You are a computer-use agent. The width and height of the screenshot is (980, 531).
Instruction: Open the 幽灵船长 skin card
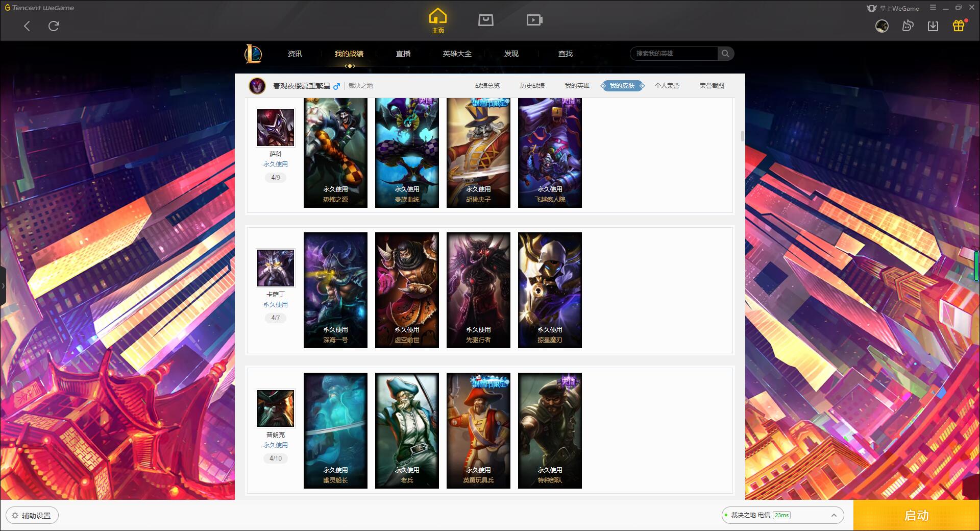click(335, 430)
